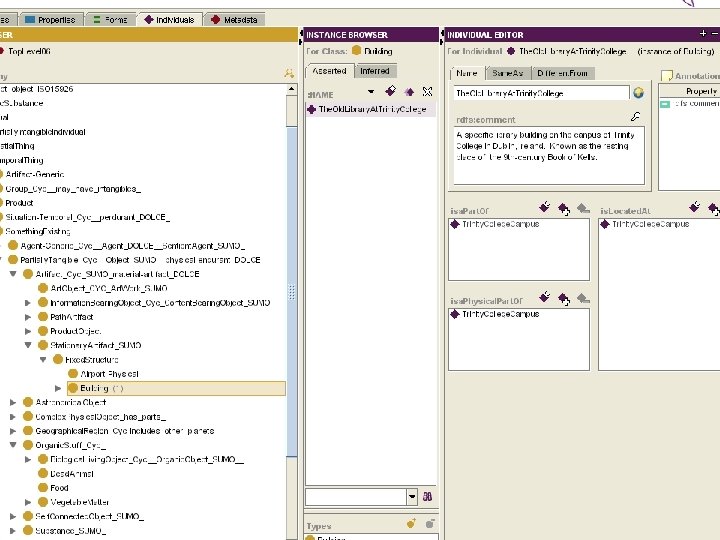Select the Substance_SUMO_ class
This screenshot has width=720, height=540.
coord(65,530)
